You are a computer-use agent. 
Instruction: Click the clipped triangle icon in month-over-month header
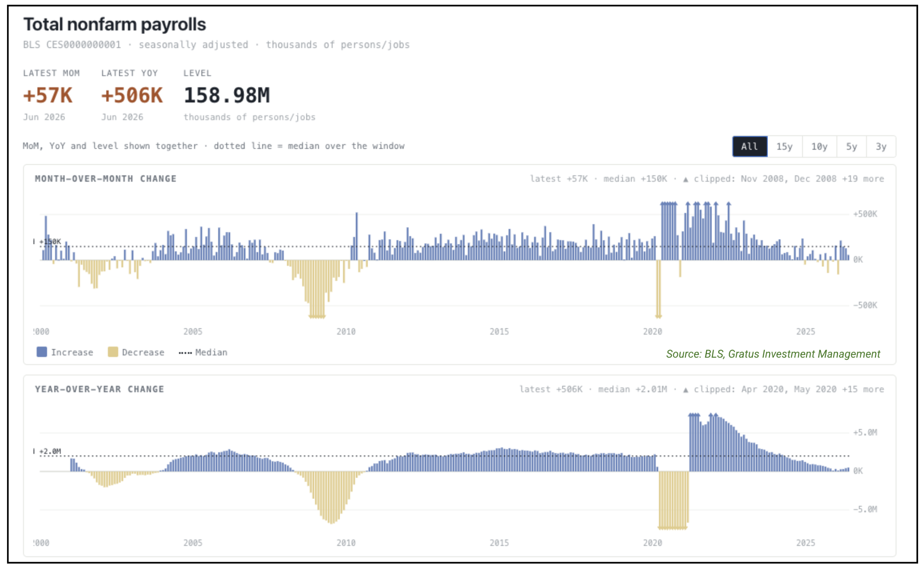pyautogui.click(x=685, y=179)
